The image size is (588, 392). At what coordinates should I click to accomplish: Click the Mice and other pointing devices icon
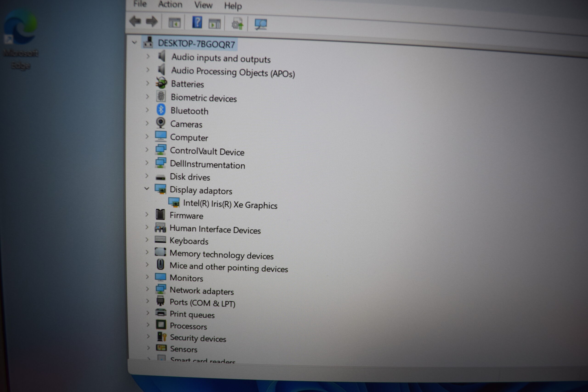(161, 264)
